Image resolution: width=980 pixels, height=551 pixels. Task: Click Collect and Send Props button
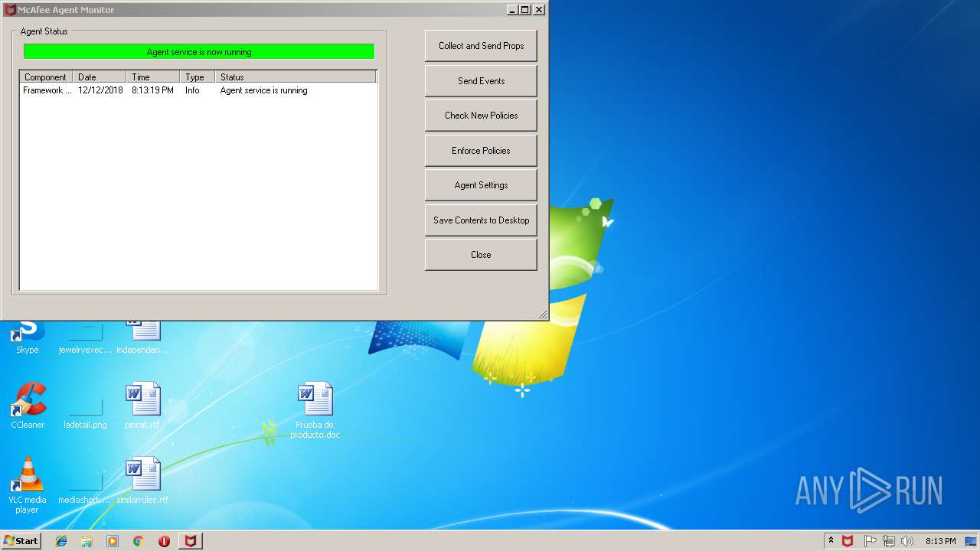pyautogui.click(x=481, y=46)
